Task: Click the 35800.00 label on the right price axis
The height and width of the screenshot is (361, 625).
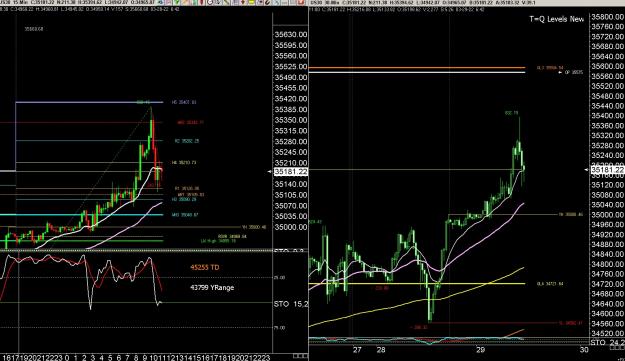Action: click(607, 17)
